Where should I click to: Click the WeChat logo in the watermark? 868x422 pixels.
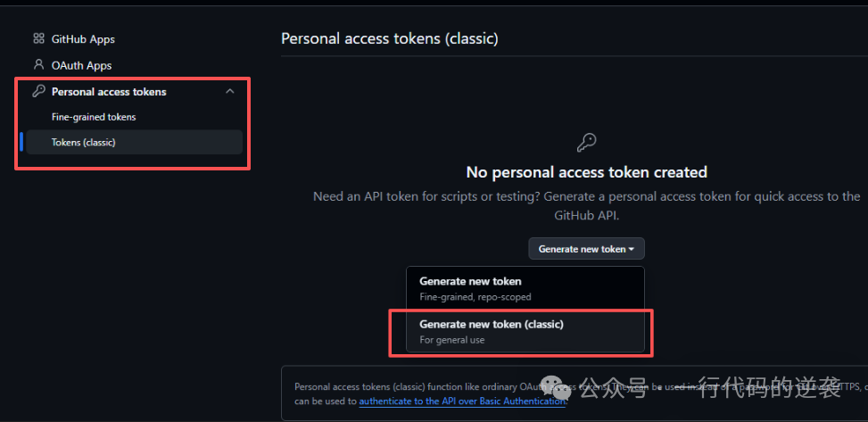tap(560, 387)
